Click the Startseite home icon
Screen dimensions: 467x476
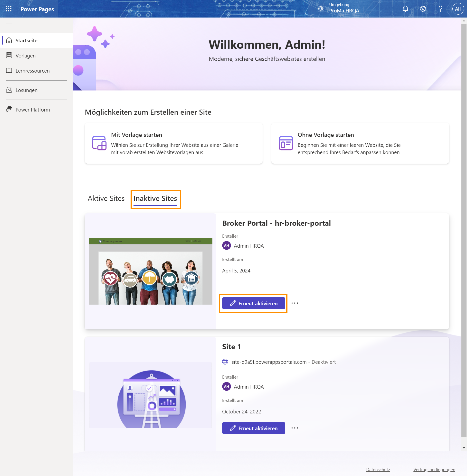click(x=9, y=40)
